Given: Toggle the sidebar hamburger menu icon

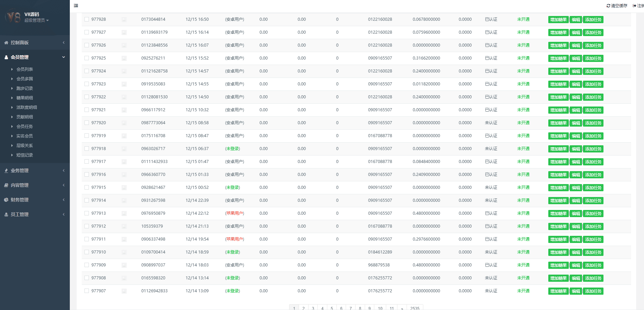Looking at the screenshot, I should point(76,5).
